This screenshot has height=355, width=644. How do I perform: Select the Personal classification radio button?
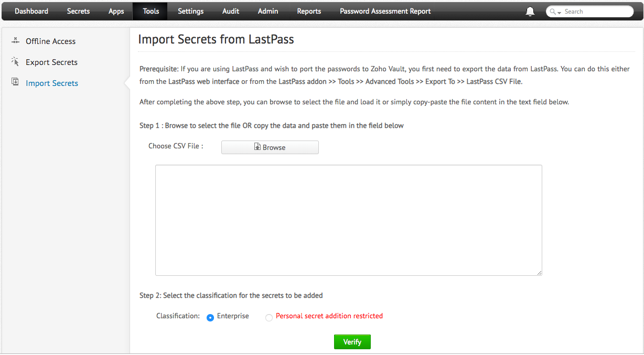pos(269,317)
